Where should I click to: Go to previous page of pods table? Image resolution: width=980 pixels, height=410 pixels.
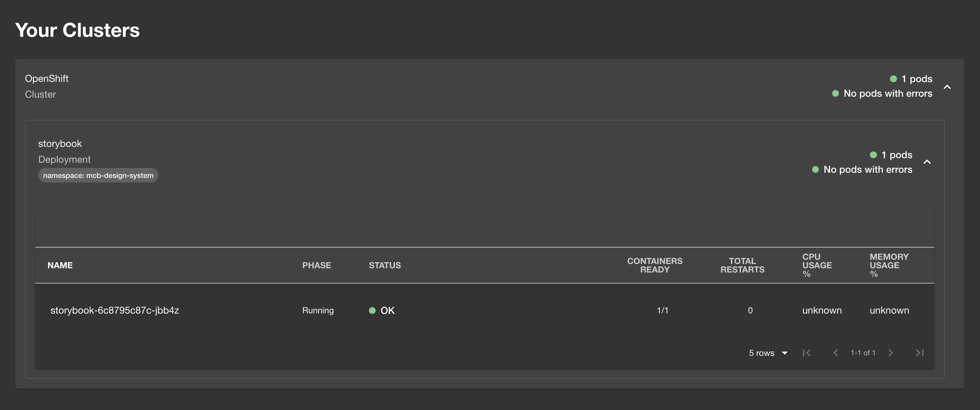836,353
